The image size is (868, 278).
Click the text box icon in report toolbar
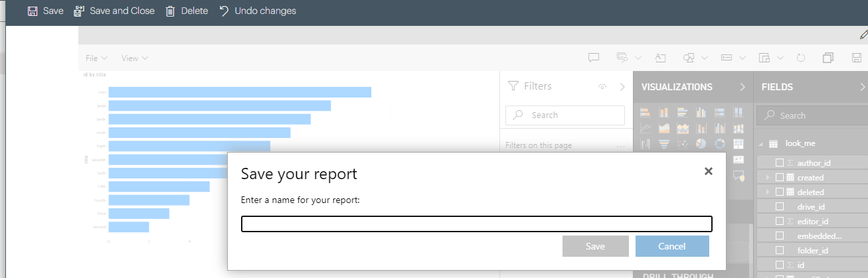(x=660, y=58)
